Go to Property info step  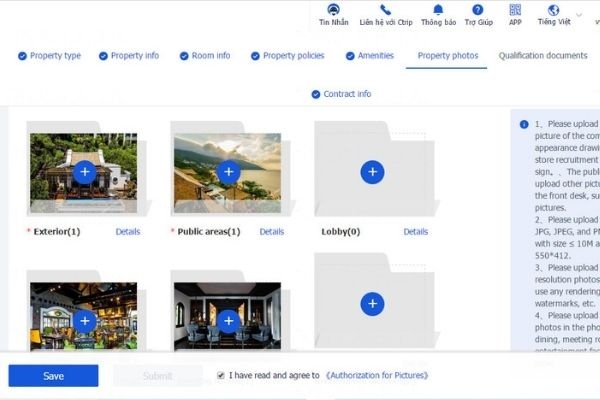(x=135, y=56)
